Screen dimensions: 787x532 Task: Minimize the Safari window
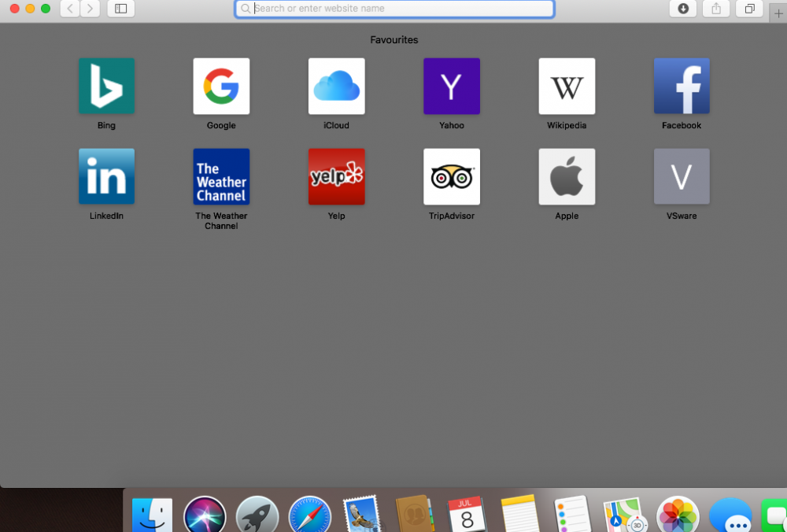30,9
